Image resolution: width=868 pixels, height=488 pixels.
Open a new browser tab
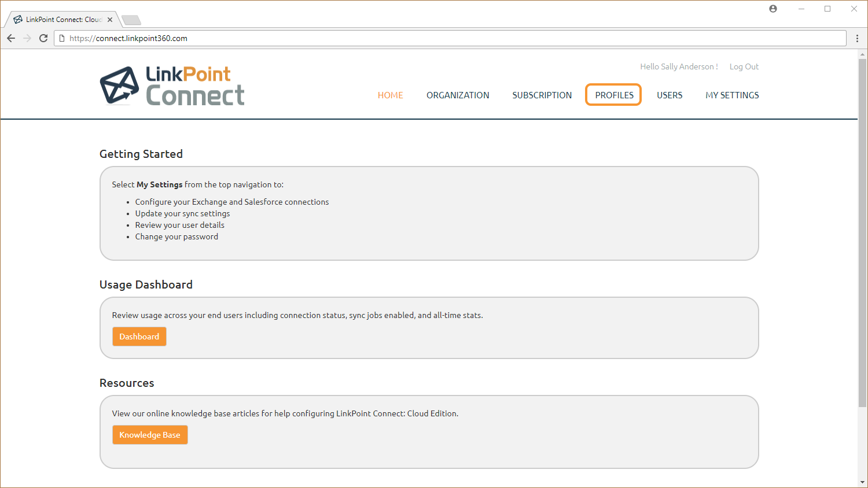pyautogui.click(x=131, y=20)
